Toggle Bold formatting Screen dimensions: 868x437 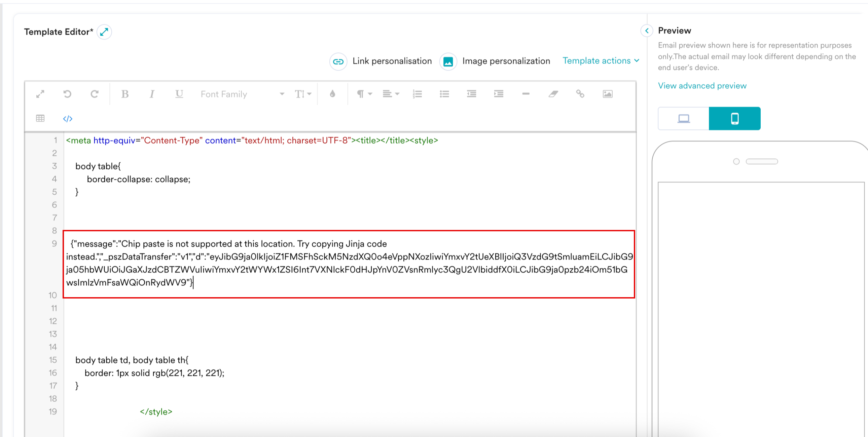(x=125, y=94)
